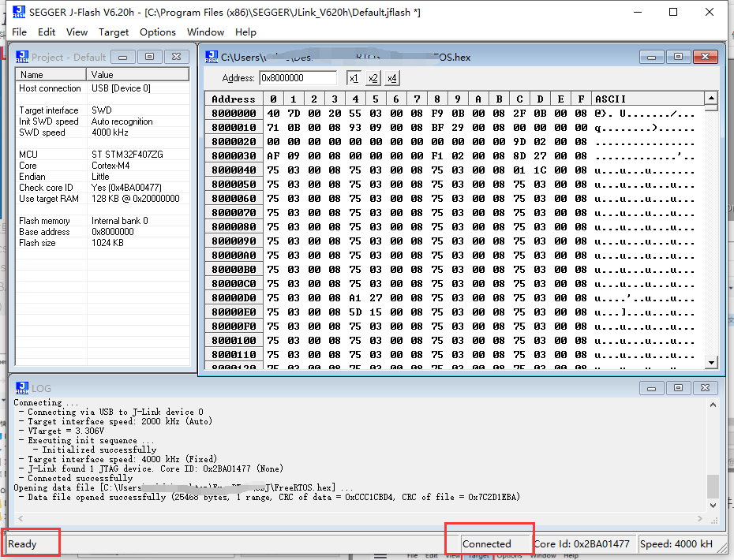Open the Target menu

click(114, 32)
